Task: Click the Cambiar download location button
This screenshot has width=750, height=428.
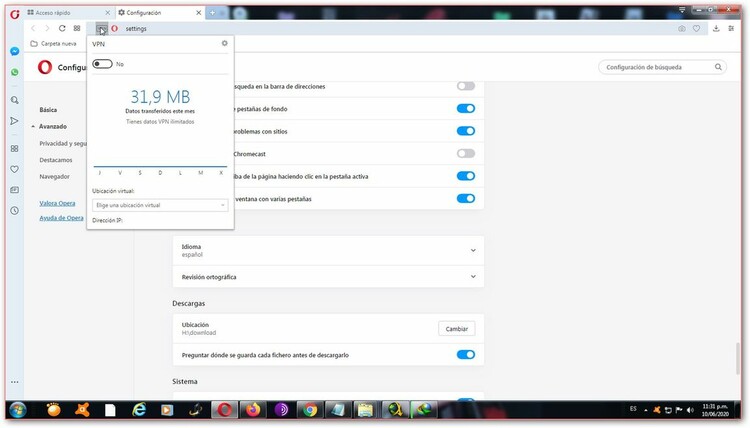Action: coord(457,329)
